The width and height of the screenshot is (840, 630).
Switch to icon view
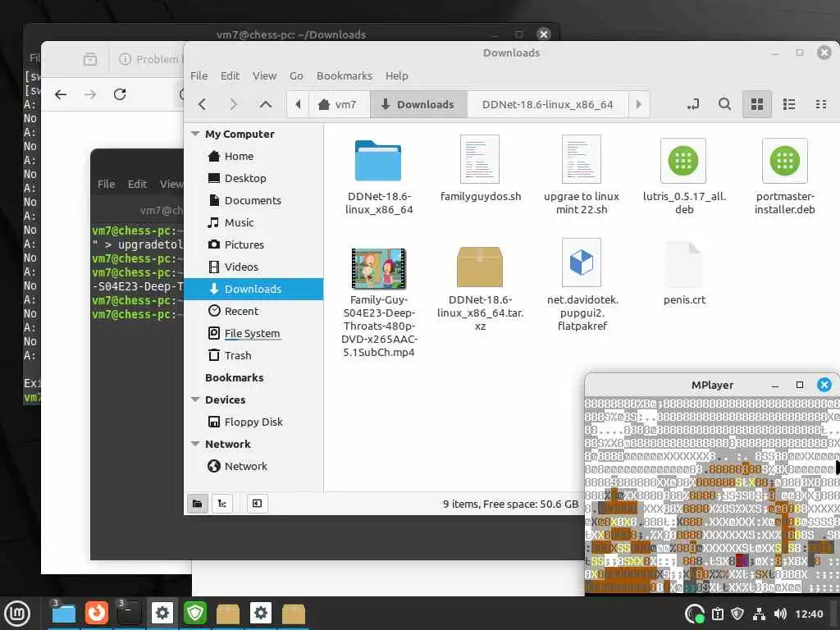(x=757, y=104)
